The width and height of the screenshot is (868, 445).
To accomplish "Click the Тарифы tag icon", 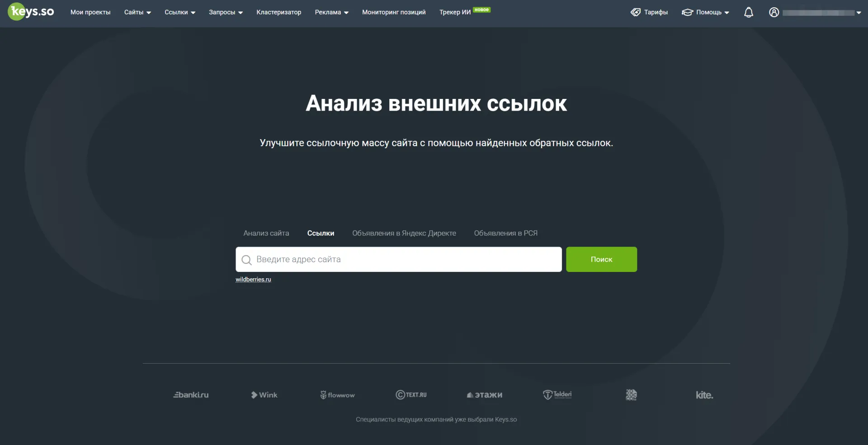I will click(x=636, y=12).
